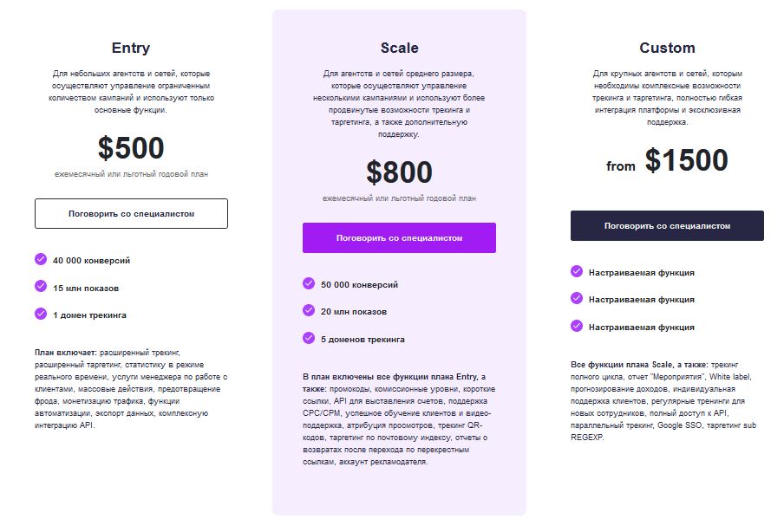Image resolution: width=784 pixels, height=532 pixels.
Task: Select the "from $1500" price text
Action: [667, 161]
